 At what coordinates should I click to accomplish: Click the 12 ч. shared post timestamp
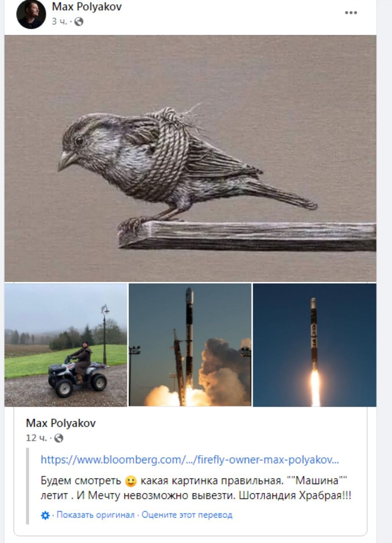click(36, 438)
